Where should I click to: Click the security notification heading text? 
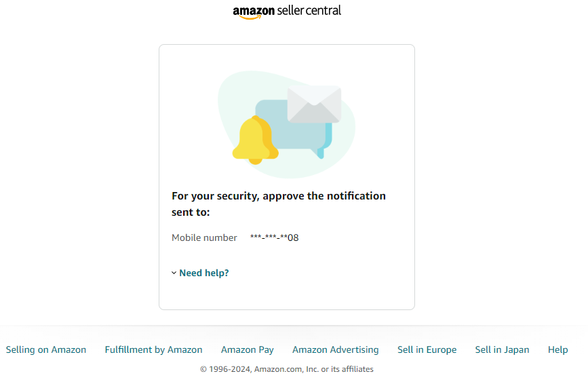(279, 204)
